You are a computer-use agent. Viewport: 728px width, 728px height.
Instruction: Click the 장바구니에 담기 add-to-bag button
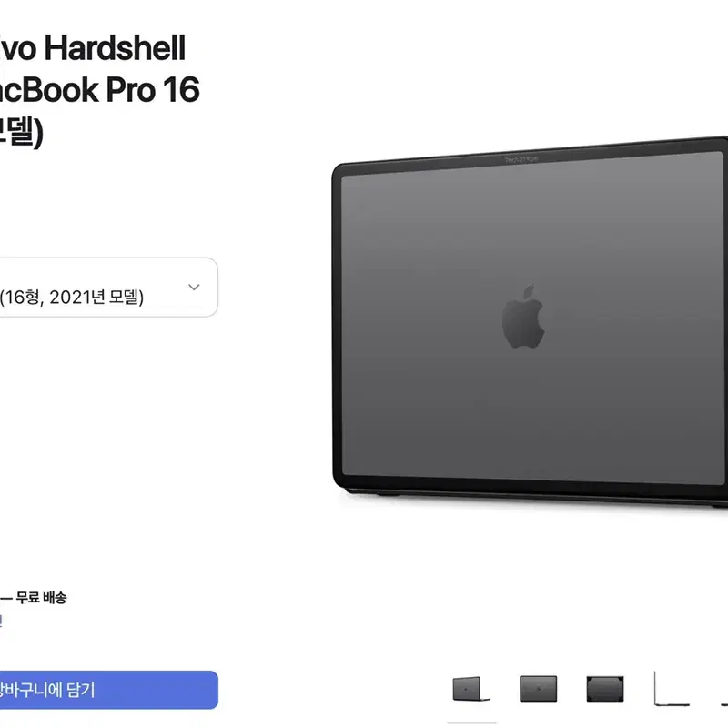click(108, 690)
